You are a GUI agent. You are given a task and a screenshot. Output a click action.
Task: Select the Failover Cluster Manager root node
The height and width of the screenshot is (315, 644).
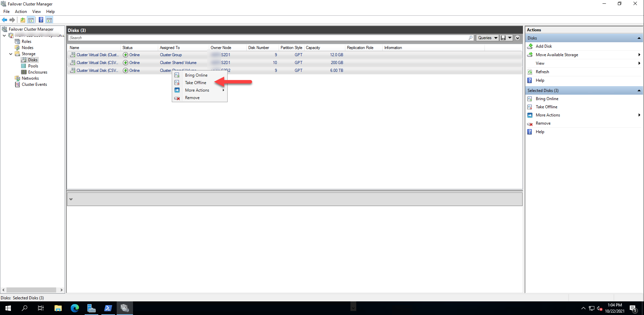point(31,29)
